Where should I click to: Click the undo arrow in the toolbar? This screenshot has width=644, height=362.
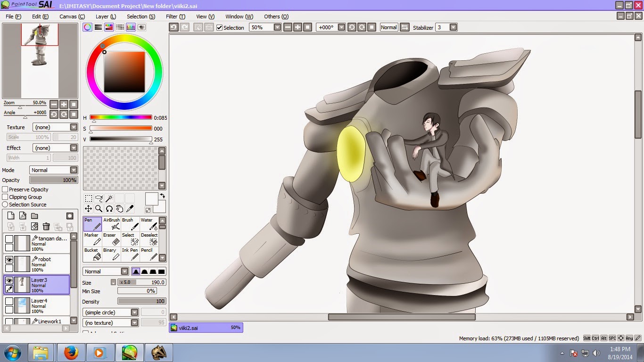[173, 27]
